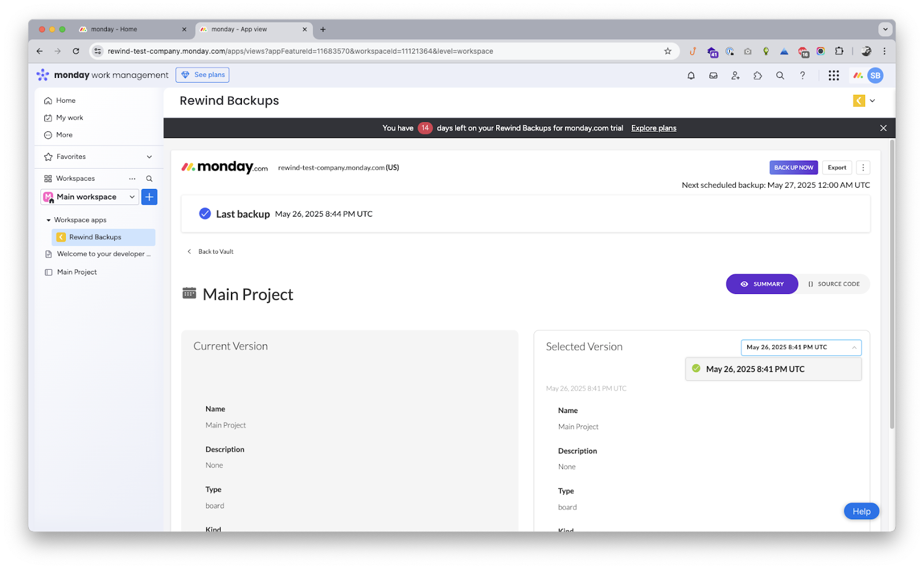Click the yellow Rewind app icon at top right
The image size is (924, 569).
click(859, 101)
